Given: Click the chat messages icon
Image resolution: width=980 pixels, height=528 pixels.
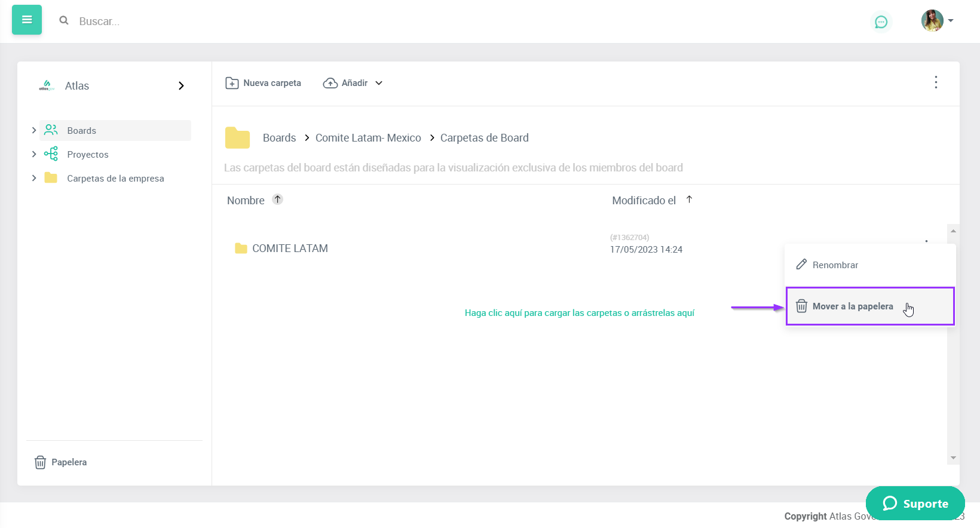Looking at the screenshot, I should 881,22.
